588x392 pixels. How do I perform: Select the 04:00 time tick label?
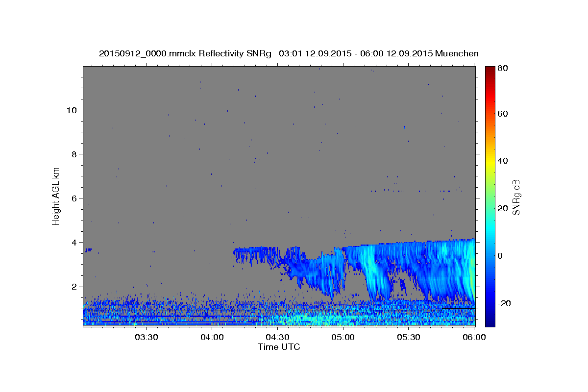pos(212,337)
